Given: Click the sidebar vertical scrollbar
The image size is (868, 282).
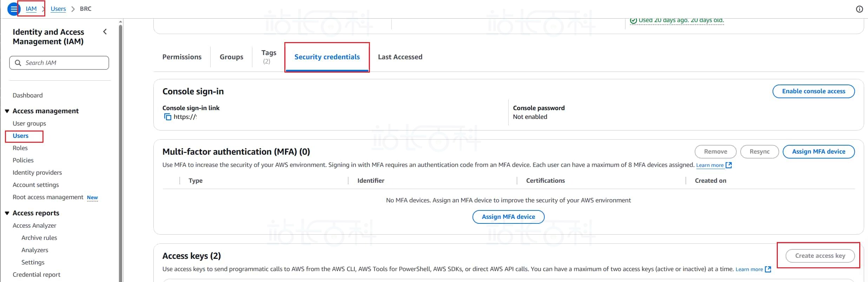Looking at the screenshot, I should point(121,151).
